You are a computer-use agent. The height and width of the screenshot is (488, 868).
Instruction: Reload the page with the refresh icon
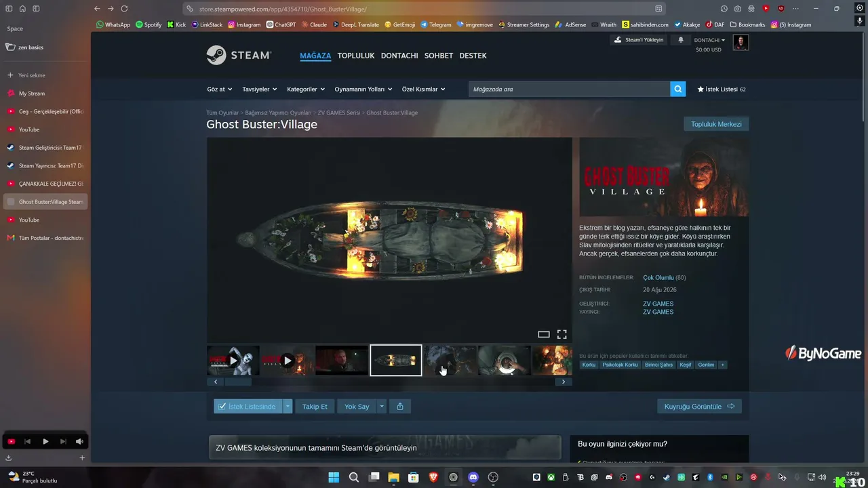tap(124, 9)
